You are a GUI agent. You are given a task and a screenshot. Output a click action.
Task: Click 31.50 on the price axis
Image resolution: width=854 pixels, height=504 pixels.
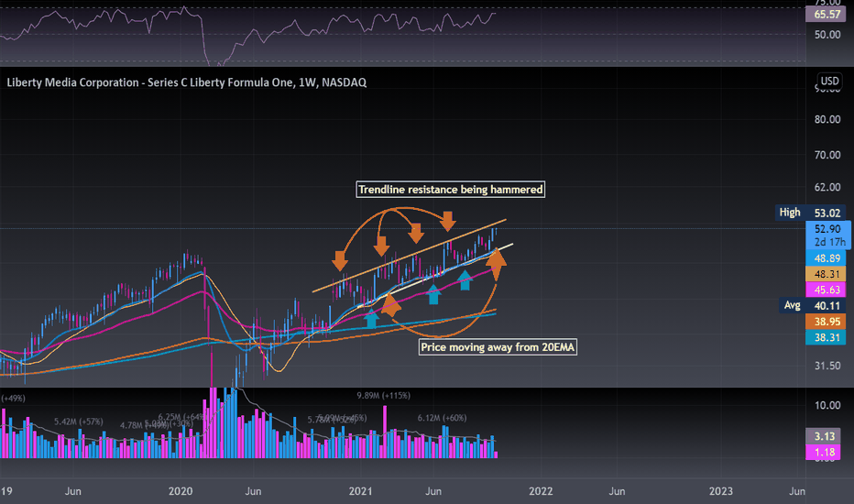[827, 366]
